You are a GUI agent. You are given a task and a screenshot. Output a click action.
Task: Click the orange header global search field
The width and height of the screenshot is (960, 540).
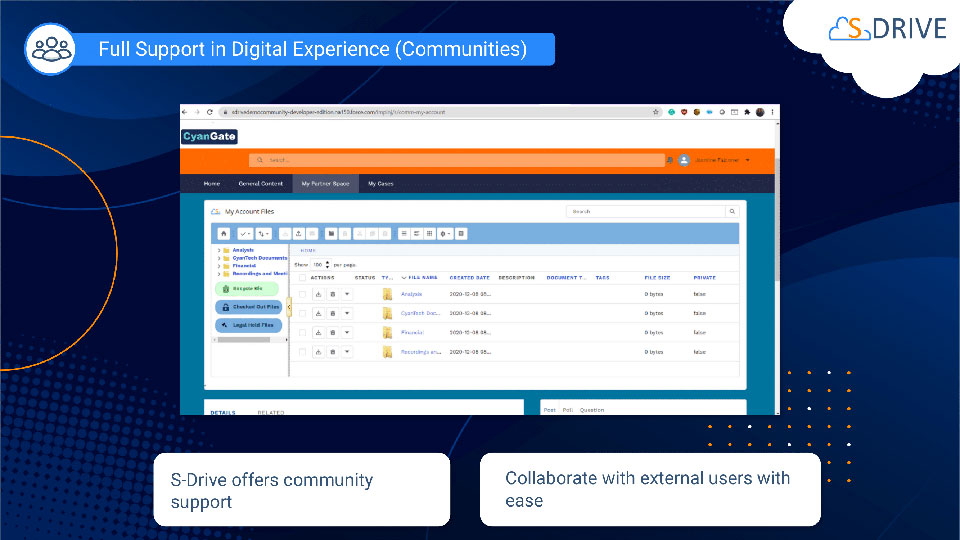pos(457,160)
